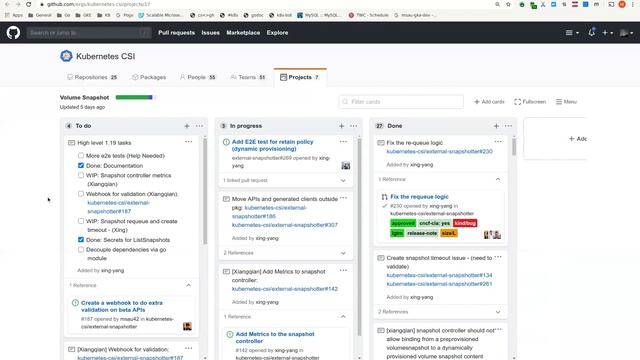Reload the page in the browser
This screenshot has width=640, height=360.
29,4
